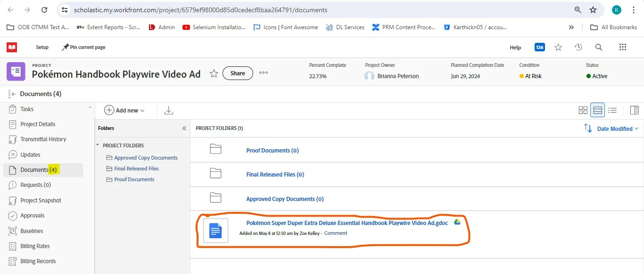Click the Share button
The height and width of the screenshot is (274, 644).
coord(238,73)
